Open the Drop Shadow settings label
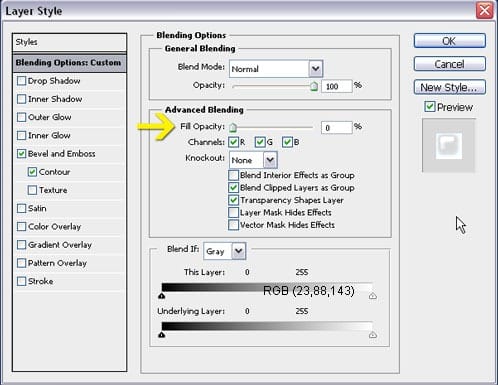The width and height of the screenshot is (498, 385). pos(54,81)
